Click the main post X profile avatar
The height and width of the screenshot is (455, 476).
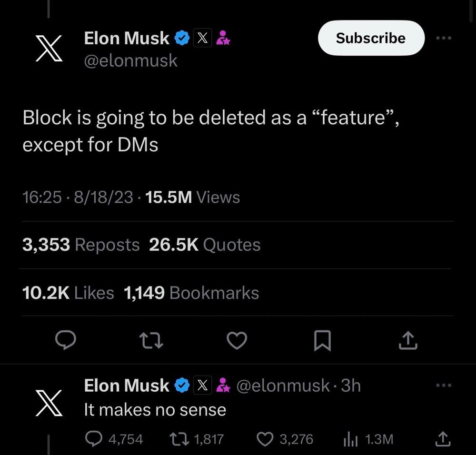[x=50, y=48]
